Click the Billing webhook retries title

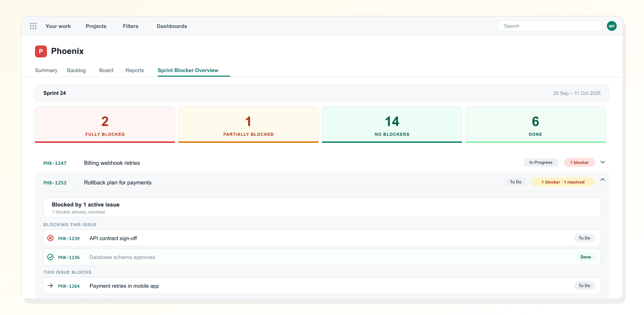coord(112,163)
